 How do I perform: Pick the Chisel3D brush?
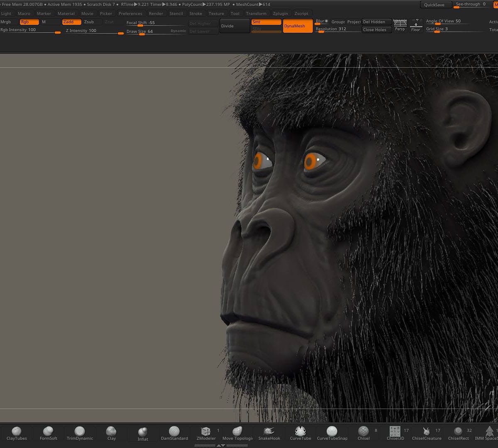[395, 433]
